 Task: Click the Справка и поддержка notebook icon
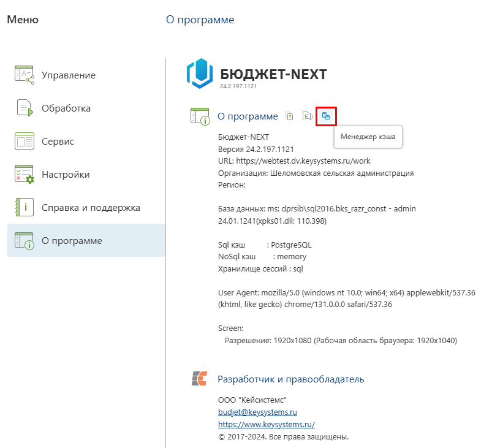click(25, 207)
